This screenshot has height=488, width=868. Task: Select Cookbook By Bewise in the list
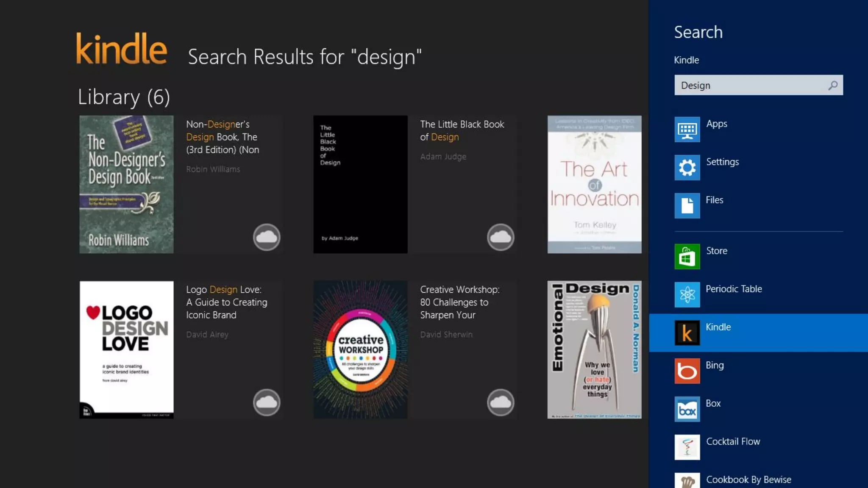pyautogui.click(x=748, y=480)
